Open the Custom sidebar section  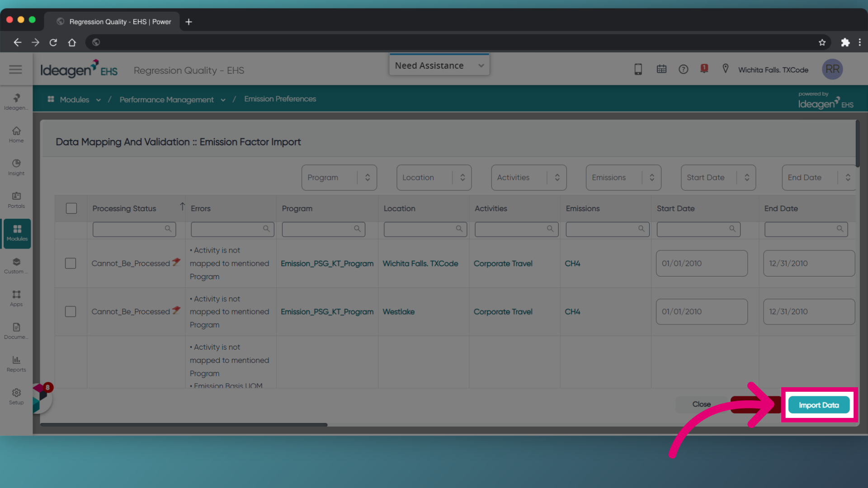pos(16,266)
